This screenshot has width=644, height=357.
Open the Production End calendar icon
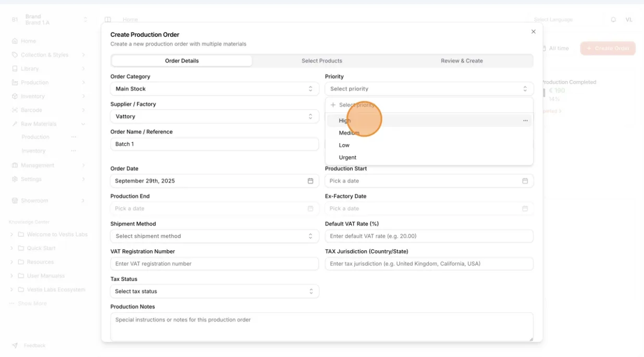coord(311,209)
